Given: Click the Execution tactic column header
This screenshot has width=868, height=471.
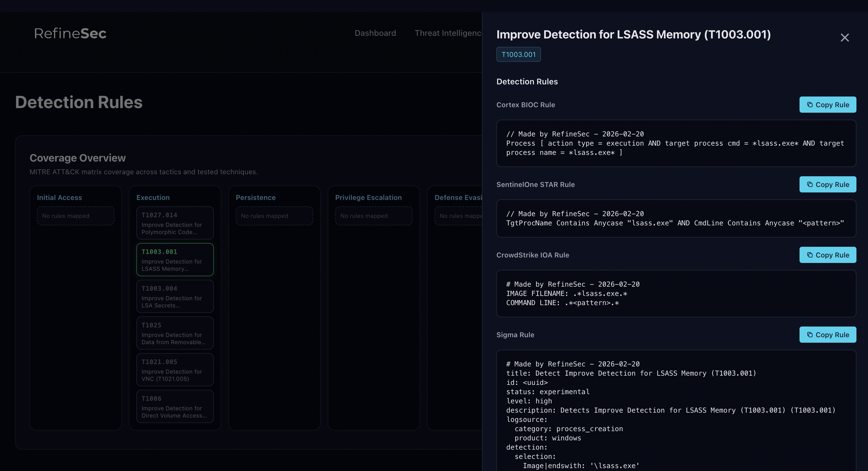Looking at the screenshot, I should (x=153, y=198).
